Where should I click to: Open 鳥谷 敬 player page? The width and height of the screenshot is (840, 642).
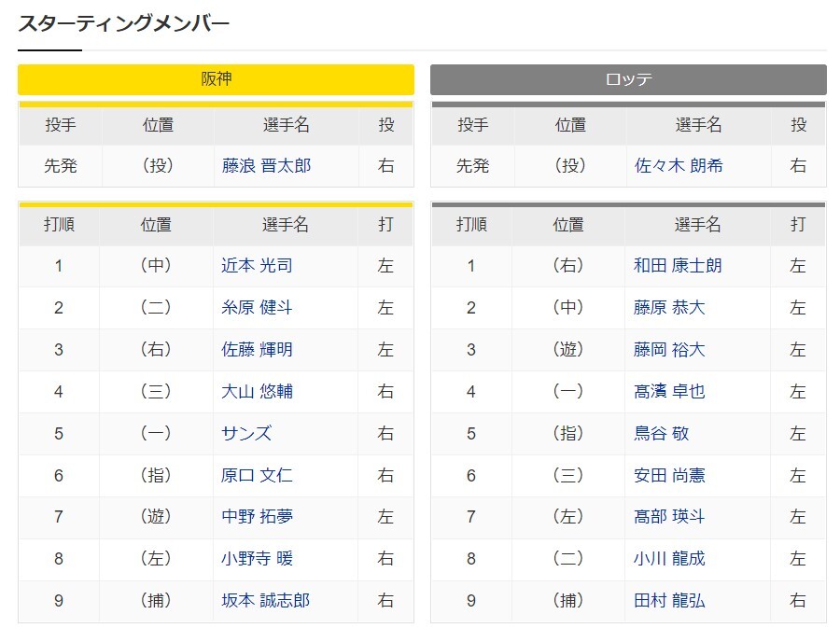(661, 433)
